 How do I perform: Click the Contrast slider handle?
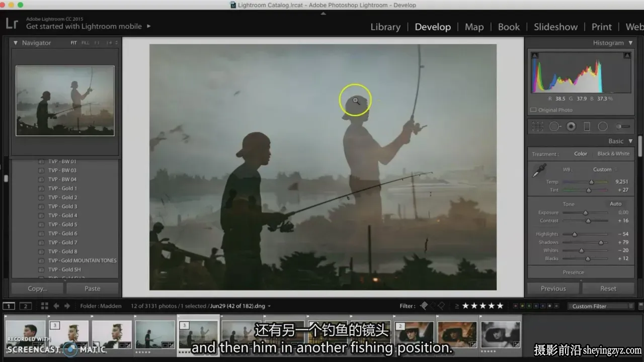pyautogui.click(x=588, y=221)
